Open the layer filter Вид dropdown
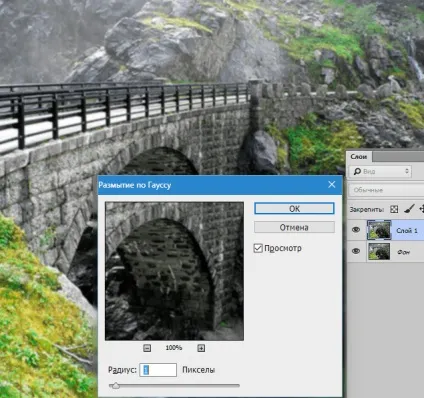Screen dimensions: 424x398 [x=380, y=171]
